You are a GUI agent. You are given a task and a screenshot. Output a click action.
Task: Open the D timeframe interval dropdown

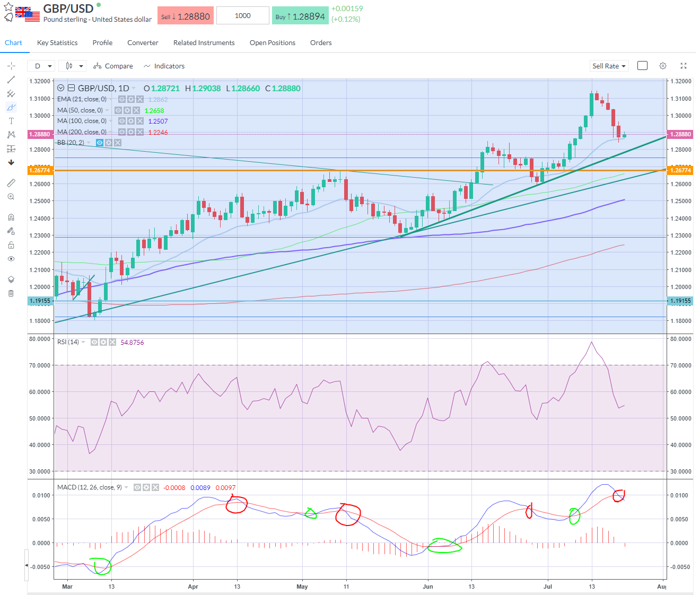tap(42, 66)
